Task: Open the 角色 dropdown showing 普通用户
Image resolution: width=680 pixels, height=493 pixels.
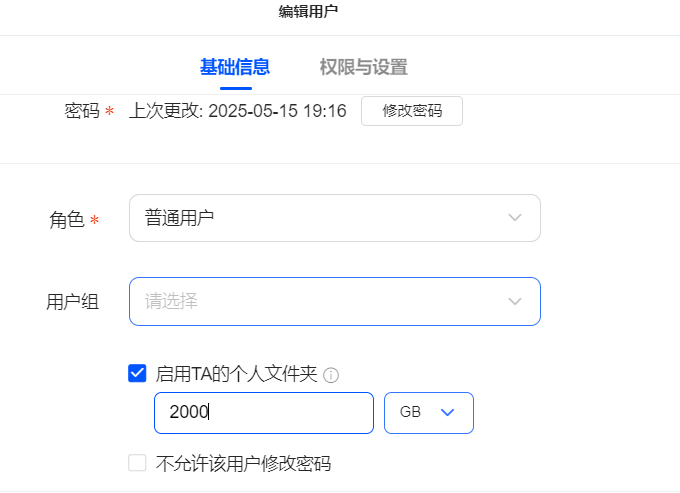Action: pyautogui.click(x=335, y=218)
